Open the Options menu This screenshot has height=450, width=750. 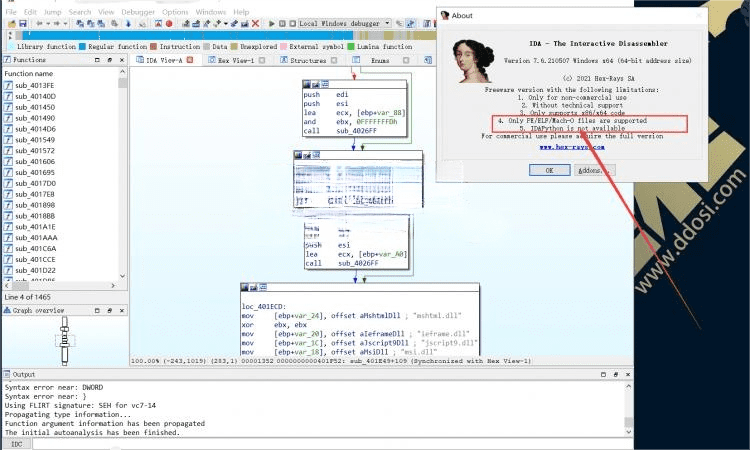tap(175, 11)
